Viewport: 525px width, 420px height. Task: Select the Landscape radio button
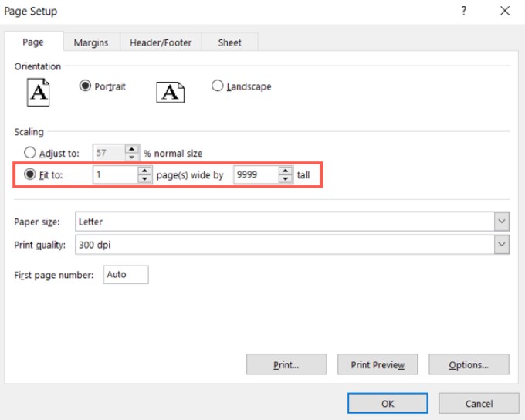[x=217, y=86]
